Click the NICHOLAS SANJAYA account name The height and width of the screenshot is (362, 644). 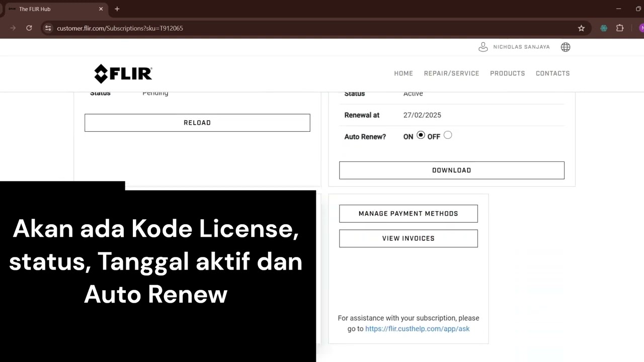[x=521, y=47]
